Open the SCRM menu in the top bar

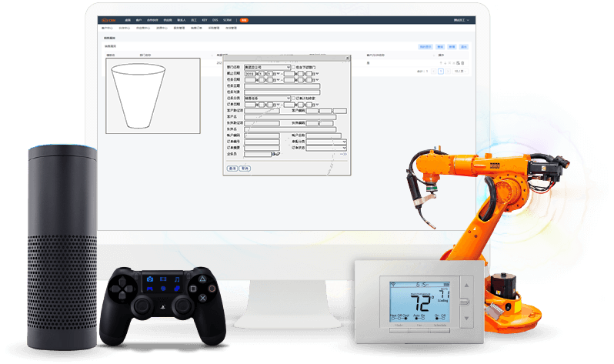226,18
